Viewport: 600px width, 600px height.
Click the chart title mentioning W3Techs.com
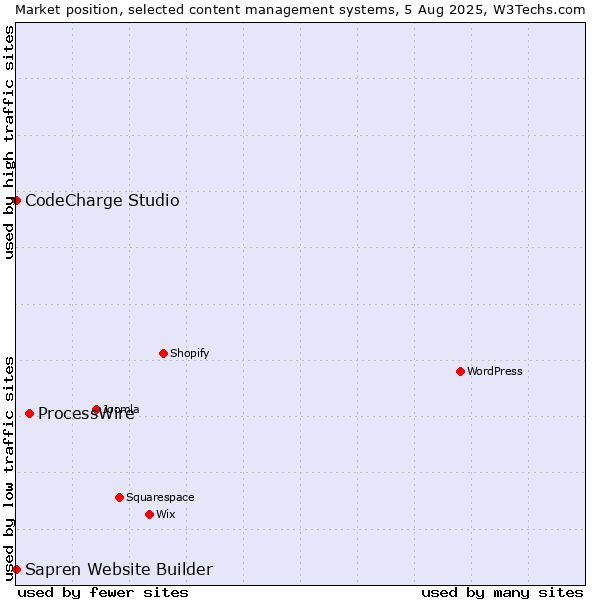300,10
